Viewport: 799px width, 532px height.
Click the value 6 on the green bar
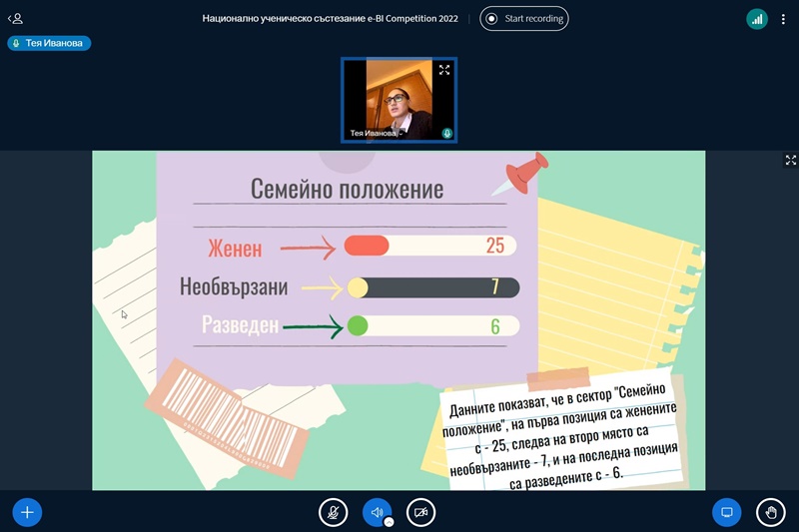point(494,326)
